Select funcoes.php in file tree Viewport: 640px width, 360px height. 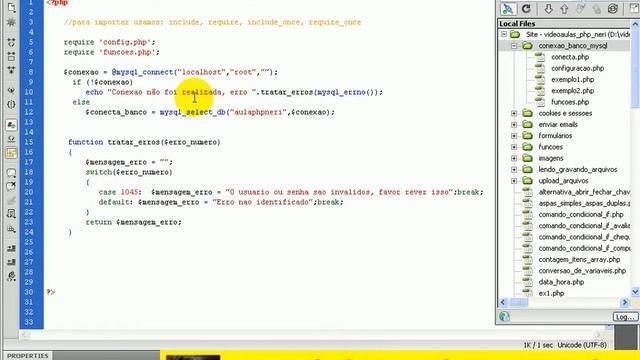point(570,102)
